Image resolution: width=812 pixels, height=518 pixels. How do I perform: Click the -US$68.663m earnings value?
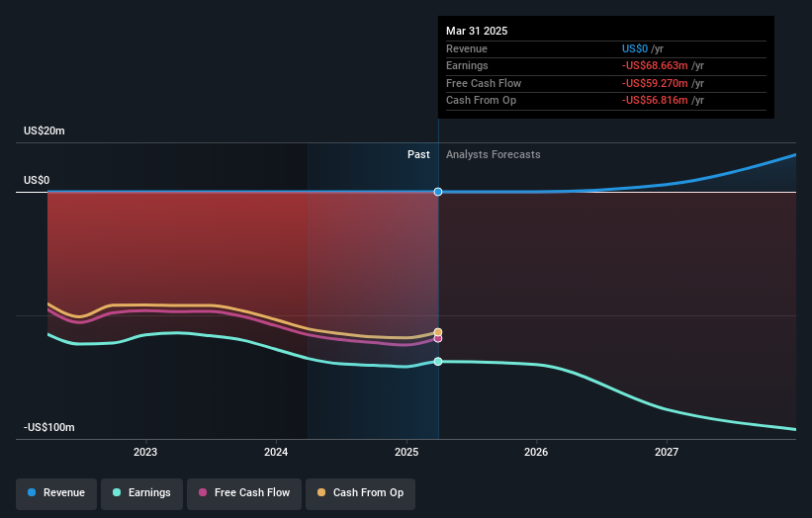pyautogui.click(x=655, y=65)
